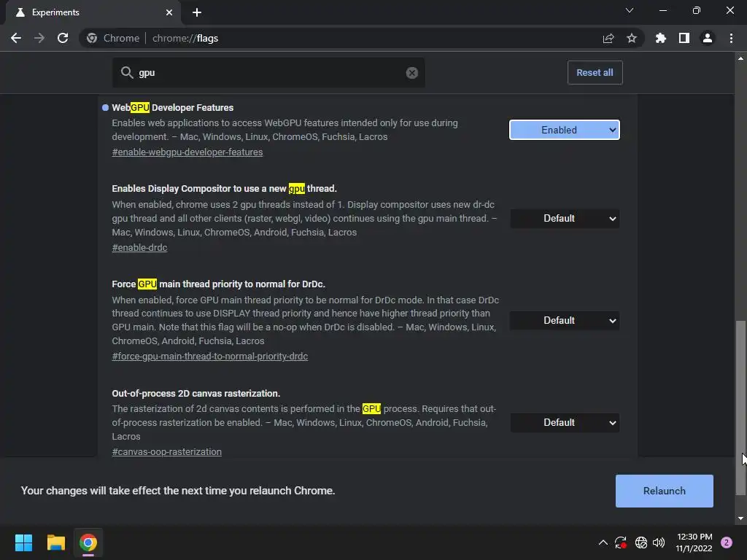Viewport: 747px width, 560px height.
Task: Open the network globe tray icon
Action: (x=640, y=542)
